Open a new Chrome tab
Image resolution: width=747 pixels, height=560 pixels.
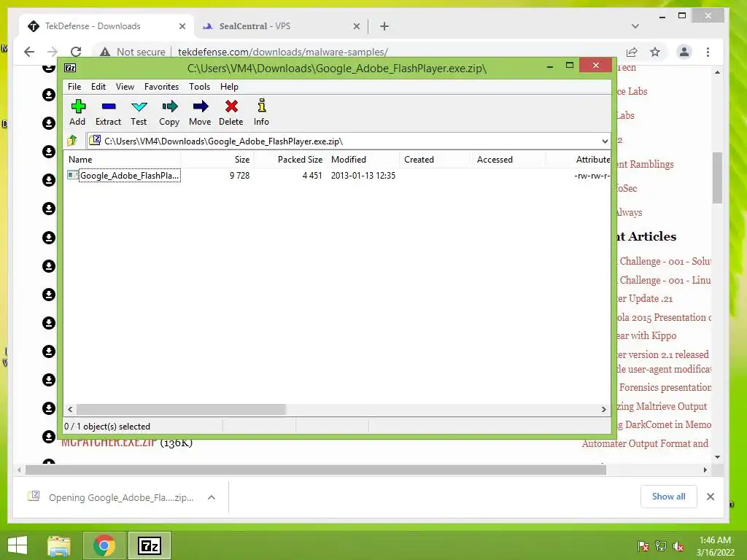click(384, 27)
